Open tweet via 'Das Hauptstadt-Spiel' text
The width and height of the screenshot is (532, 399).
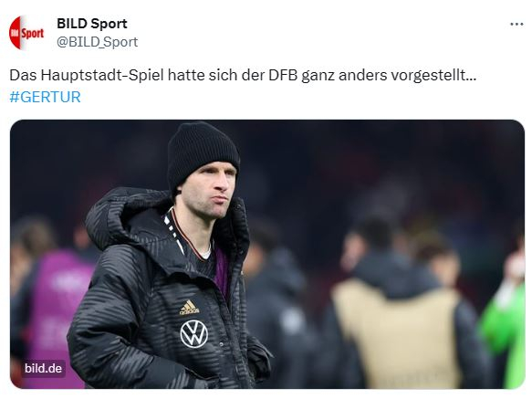pos(87,76)
